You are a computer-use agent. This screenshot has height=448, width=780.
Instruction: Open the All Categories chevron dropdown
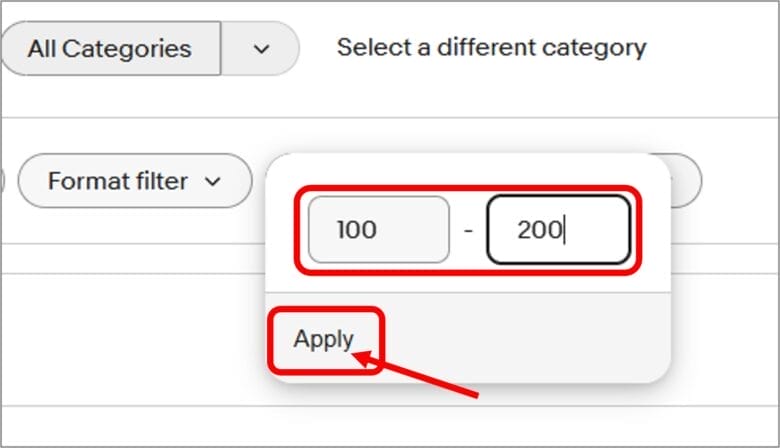[x=261, y=48]
